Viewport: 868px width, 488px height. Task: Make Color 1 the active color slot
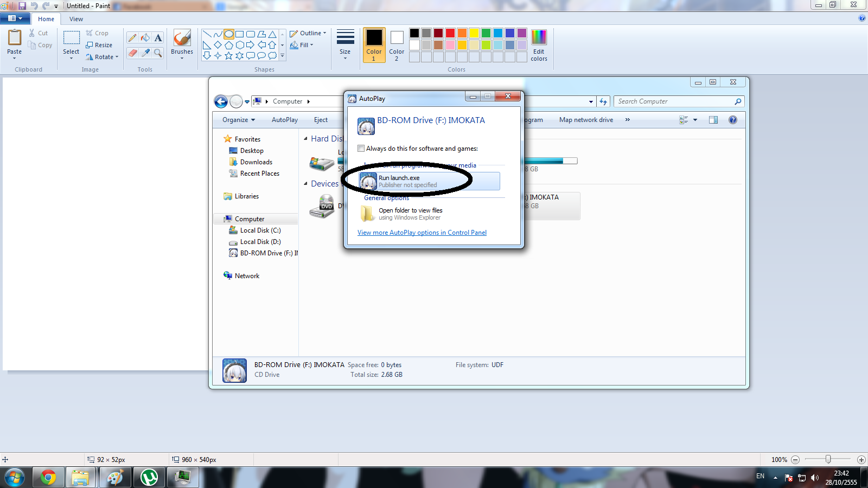pyautogui.click(x=374, y=45)
